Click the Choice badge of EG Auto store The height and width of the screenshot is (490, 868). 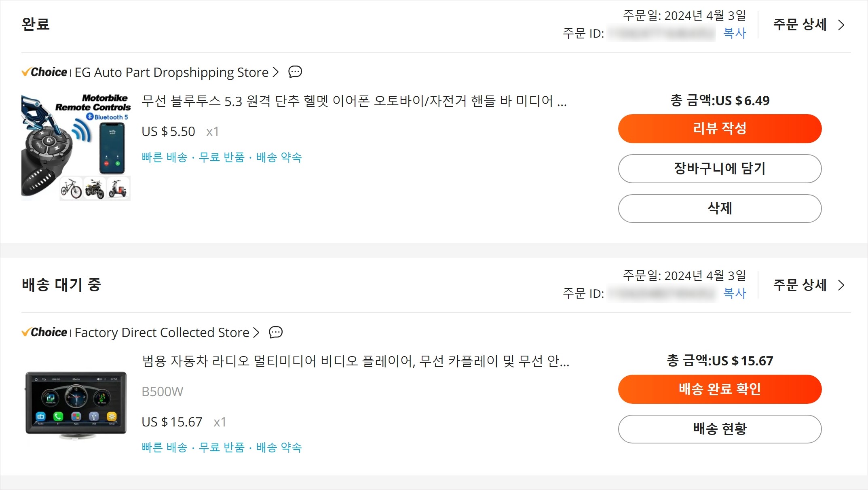click(44, 72)
